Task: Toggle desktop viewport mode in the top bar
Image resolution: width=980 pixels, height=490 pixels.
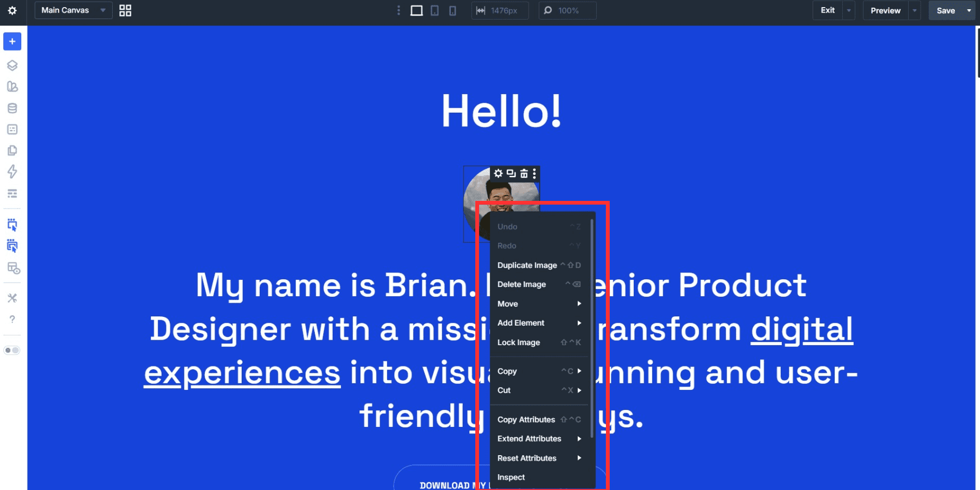Action: click(416, 10)
